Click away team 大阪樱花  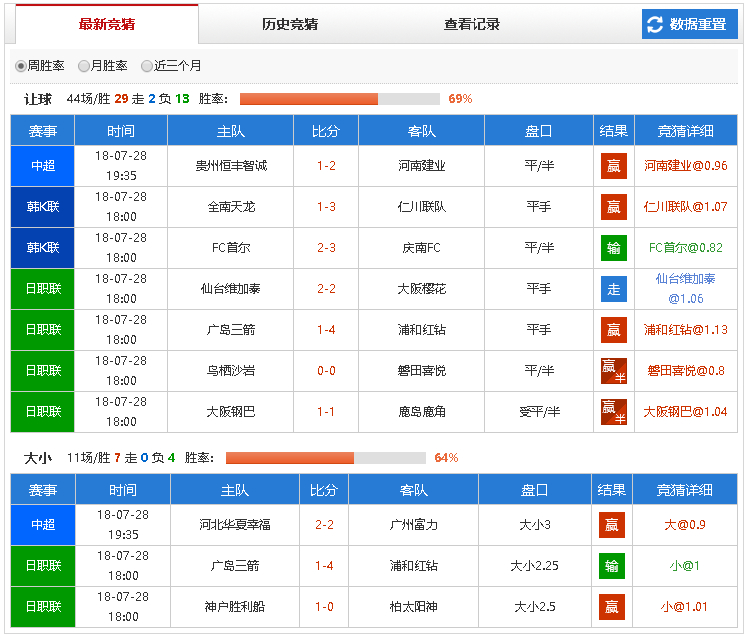(422, 289)
